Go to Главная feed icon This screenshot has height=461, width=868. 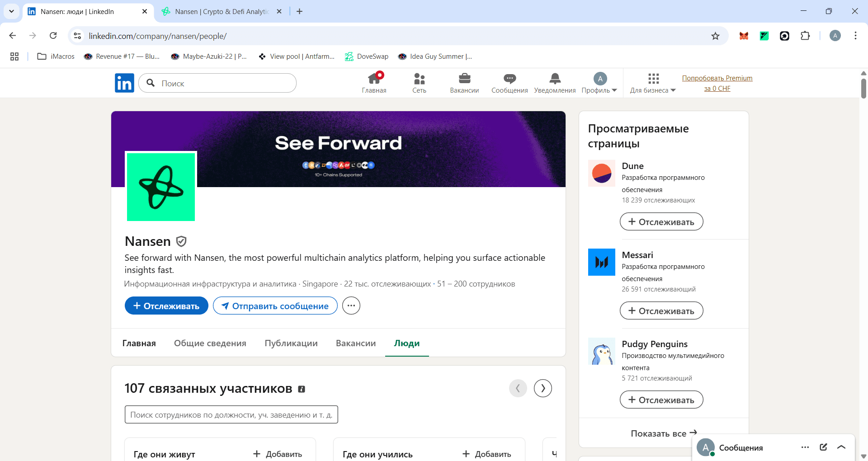(x=374, y=83)
